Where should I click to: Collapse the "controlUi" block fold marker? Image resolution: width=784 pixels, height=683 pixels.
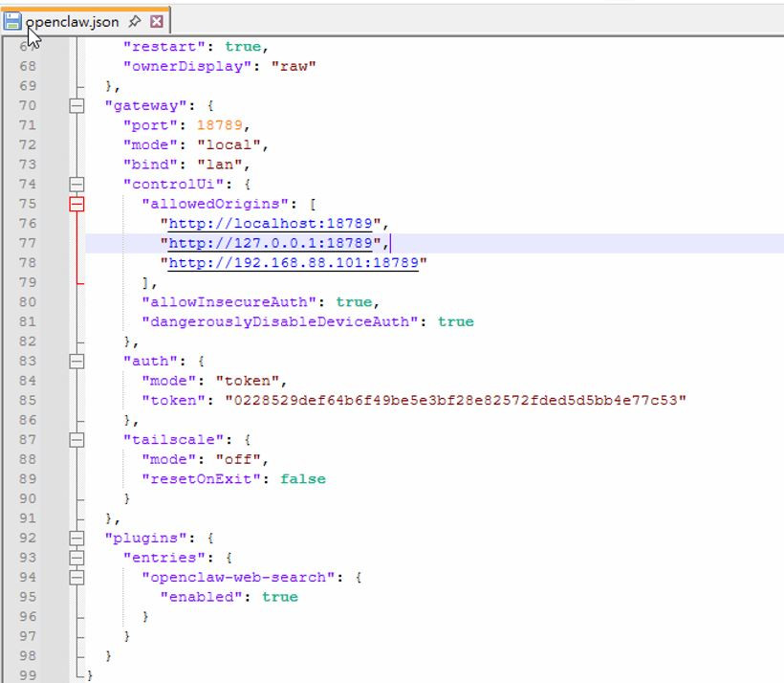[76, 184]
